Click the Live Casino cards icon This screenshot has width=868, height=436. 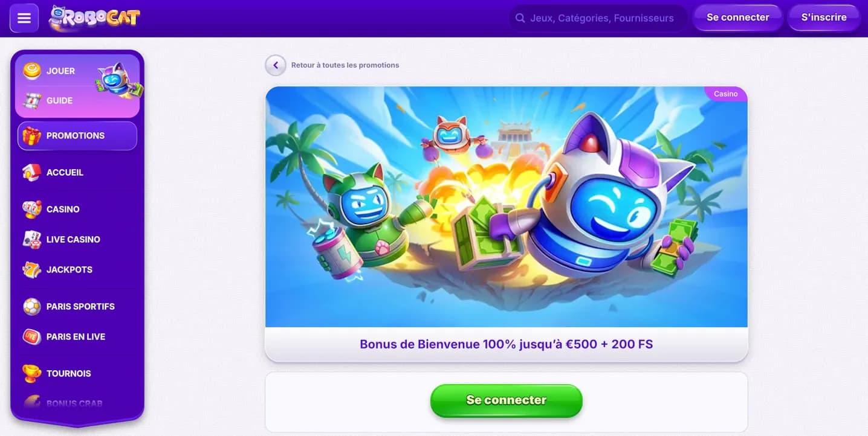tap(31, 239)
